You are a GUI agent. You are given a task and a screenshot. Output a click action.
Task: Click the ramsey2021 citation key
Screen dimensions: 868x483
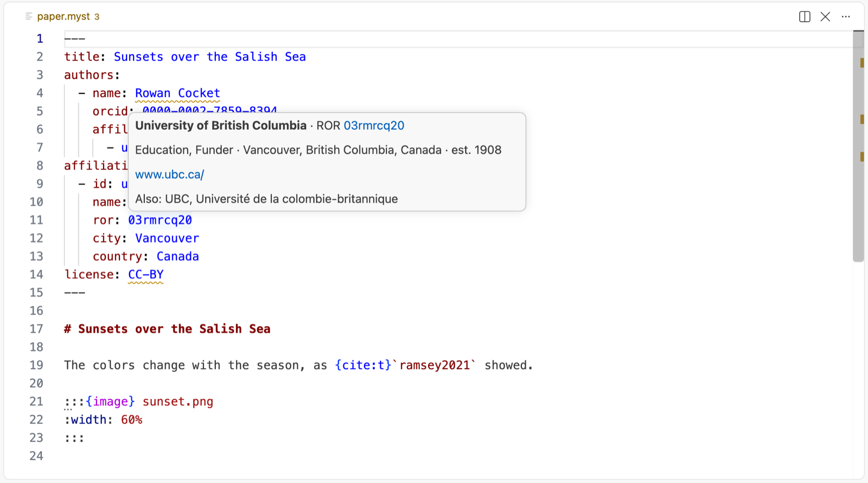coord(435,365)
